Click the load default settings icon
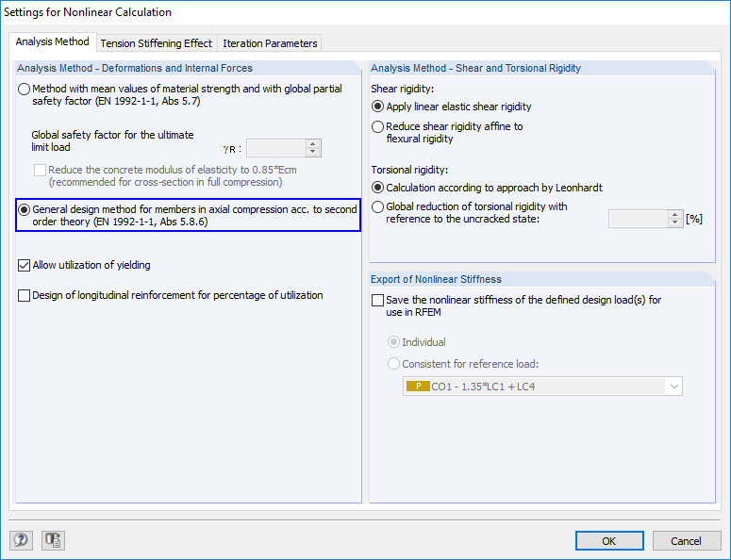The image size is (731, 560). pyautogui.click(x=53, y=540)
